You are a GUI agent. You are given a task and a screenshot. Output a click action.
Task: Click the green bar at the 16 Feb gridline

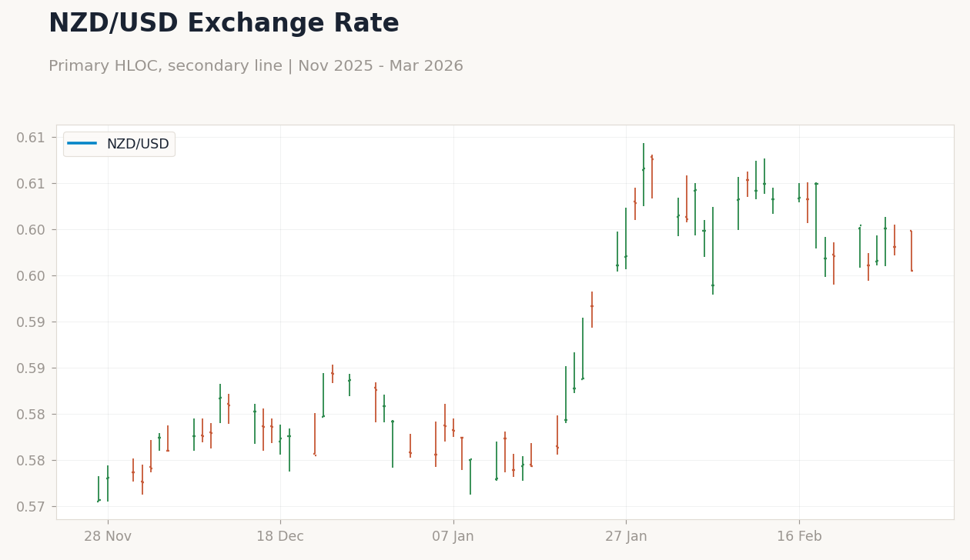799,192
